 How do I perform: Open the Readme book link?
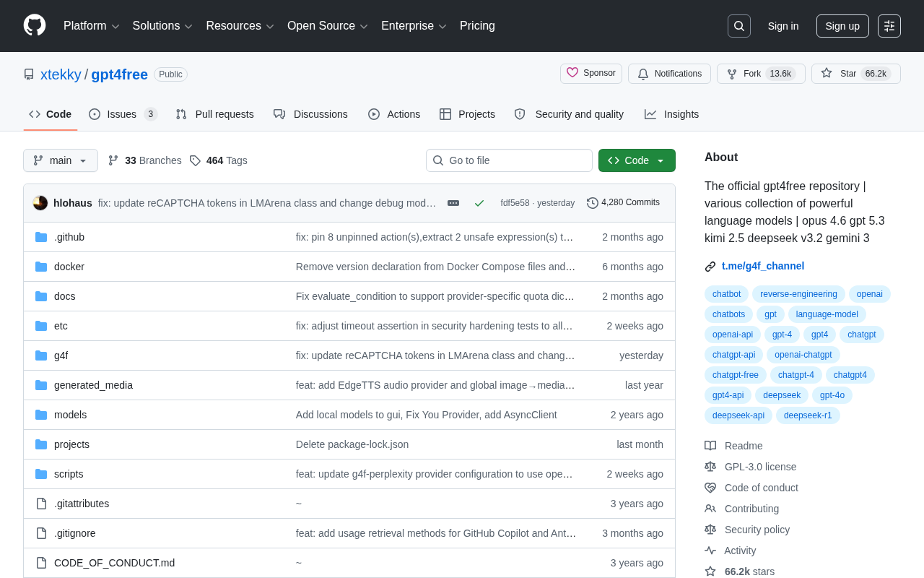coord(733,446)
